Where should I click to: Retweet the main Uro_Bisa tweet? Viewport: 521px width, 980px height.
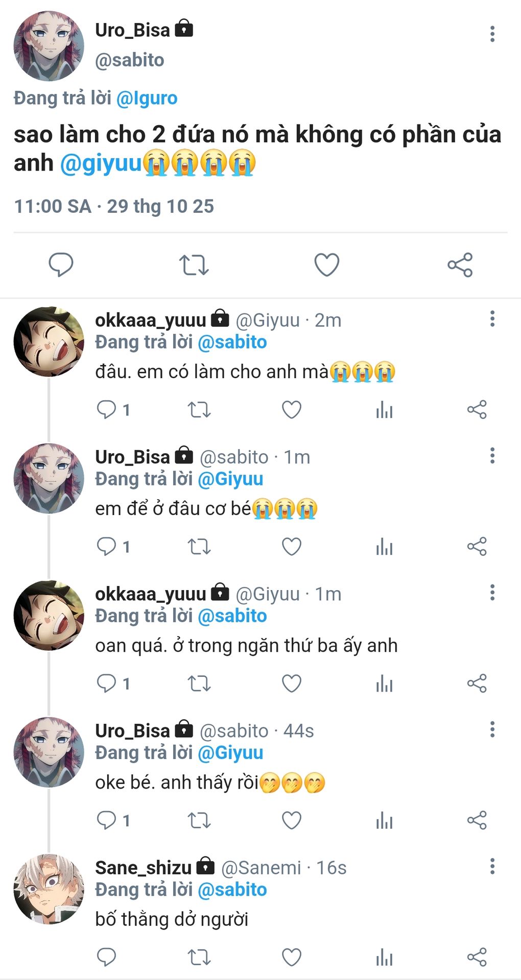point(194,265)
